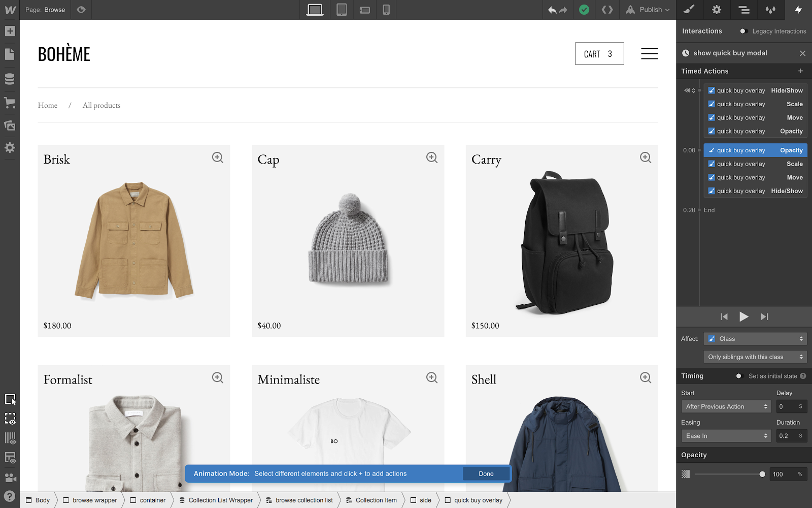This screenshot has height=508, width=812.
Task: Play the animation preview
Action: (743, 317)
